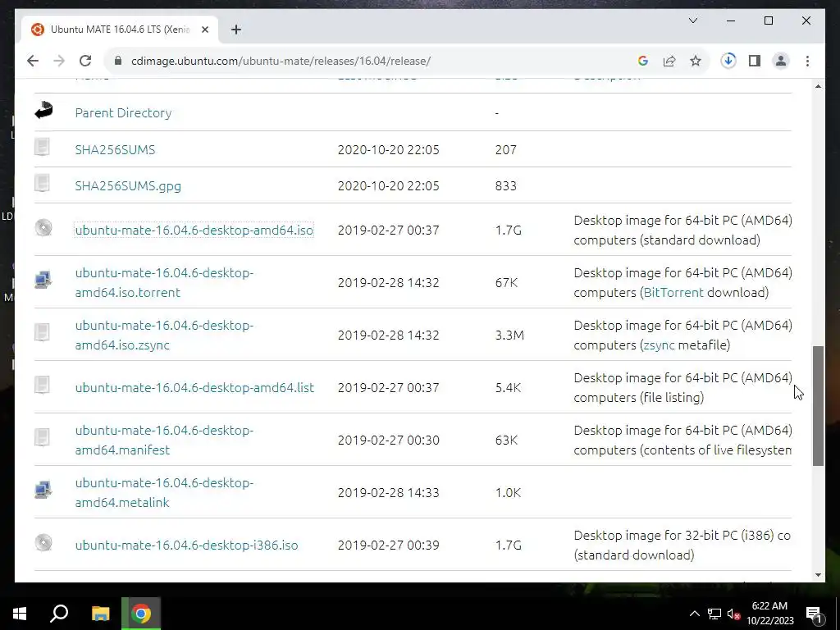The image size is (840, 630).
Task: Follow the BitTorrent description link
Action: point(673,293)
